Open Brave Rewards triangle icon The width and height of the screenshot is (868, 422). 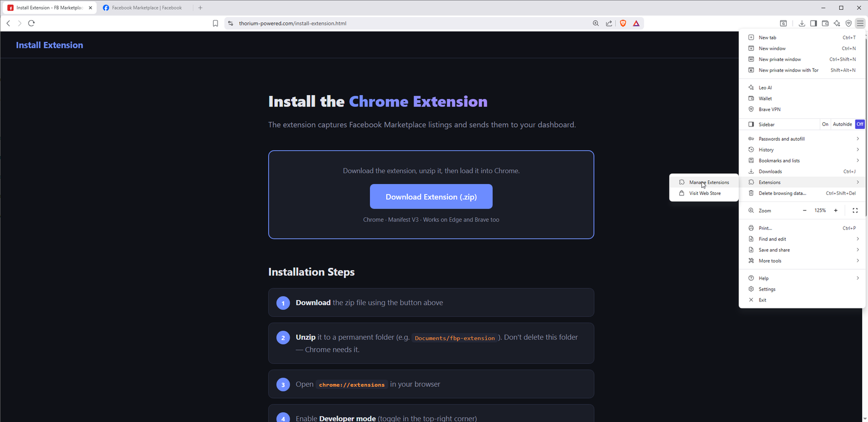pyautogui.click(x=636, y=23)
